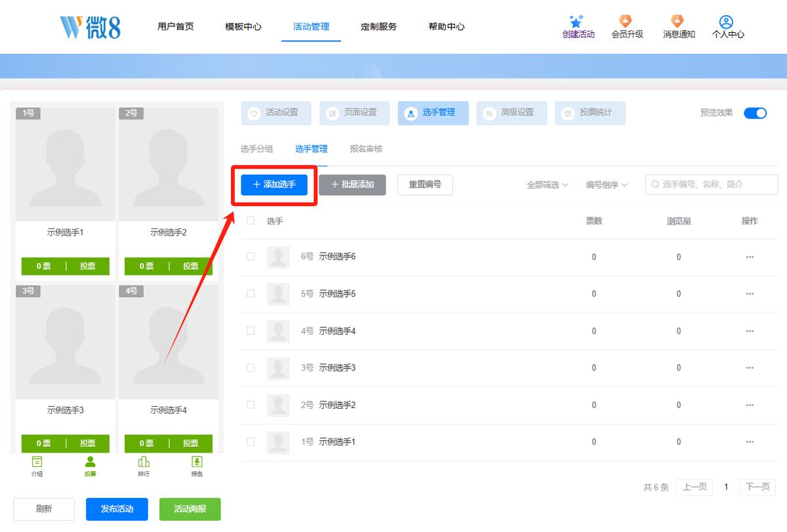Focus the 选手编号、名称、简介 search field
The width and height of the screenshot is (787, 532).
pyautogui.click(x=712, y=185)
